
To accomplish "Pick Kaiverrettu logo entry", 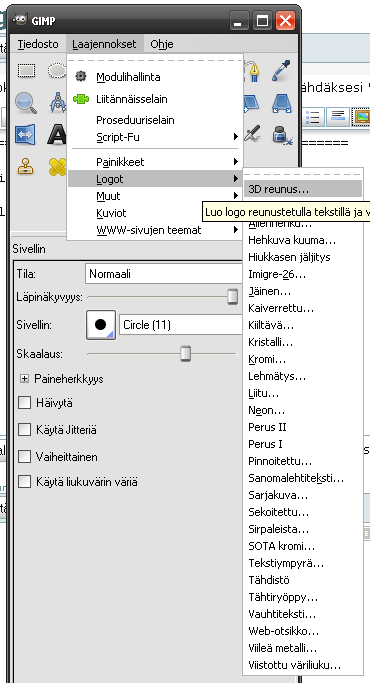I will click(x=303, y=308).
